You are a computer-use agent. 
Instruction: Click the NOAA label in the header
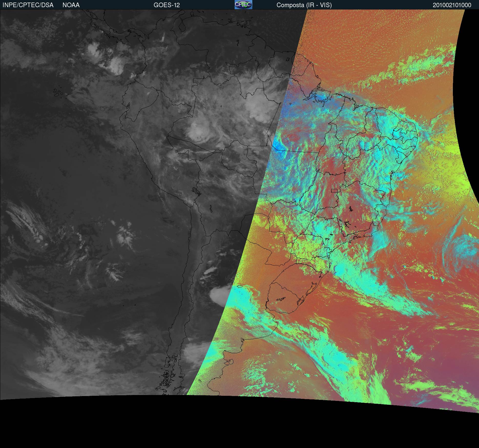pyautogui.click(x=71, y=5)
